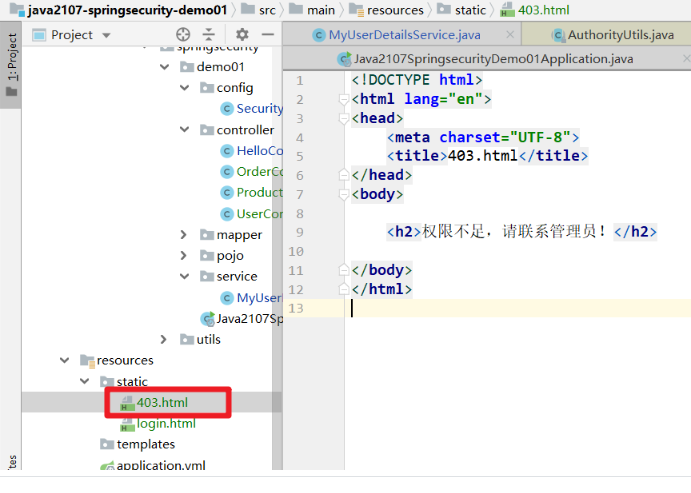Click the Project panel window icon
Image resolution: width=691 pixels, height=493 pixels.
(39, 35)
